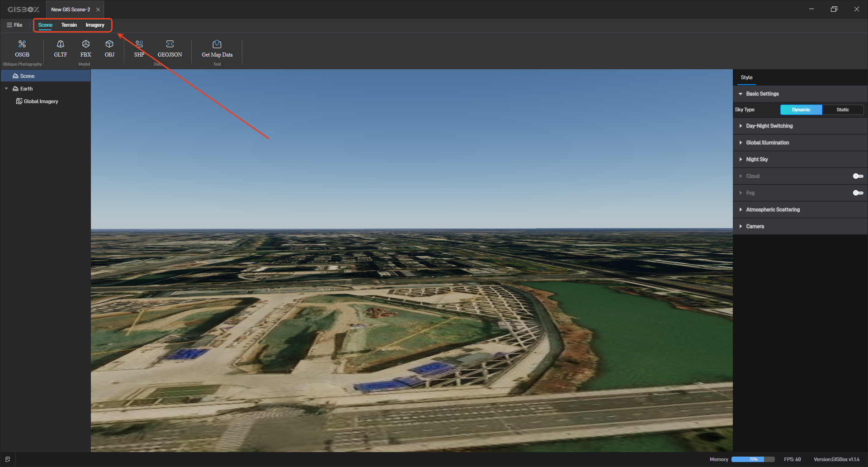Switch to the Scene ribbon tab
The image size is (868, 467).
[45, 25]
